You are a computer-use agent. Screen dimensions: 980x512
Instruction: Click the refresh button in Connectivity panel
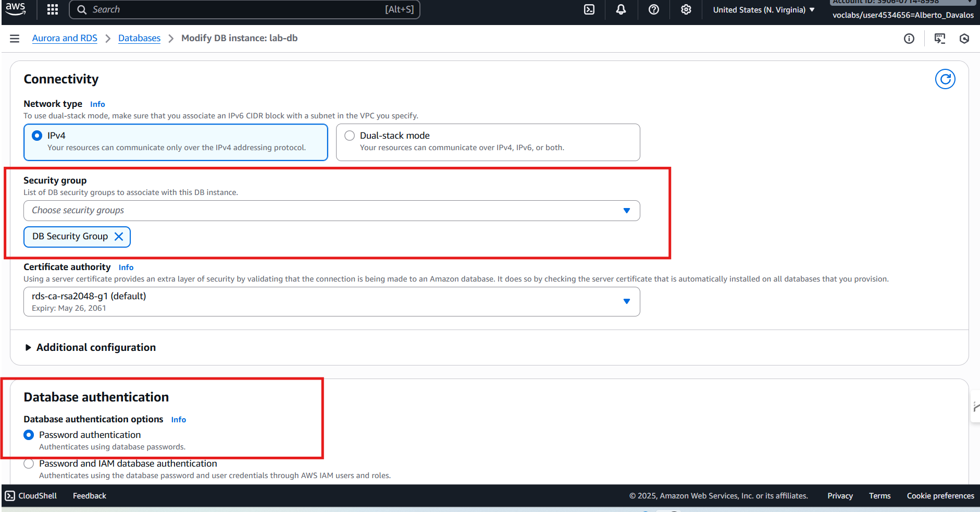tap(945, 79)
